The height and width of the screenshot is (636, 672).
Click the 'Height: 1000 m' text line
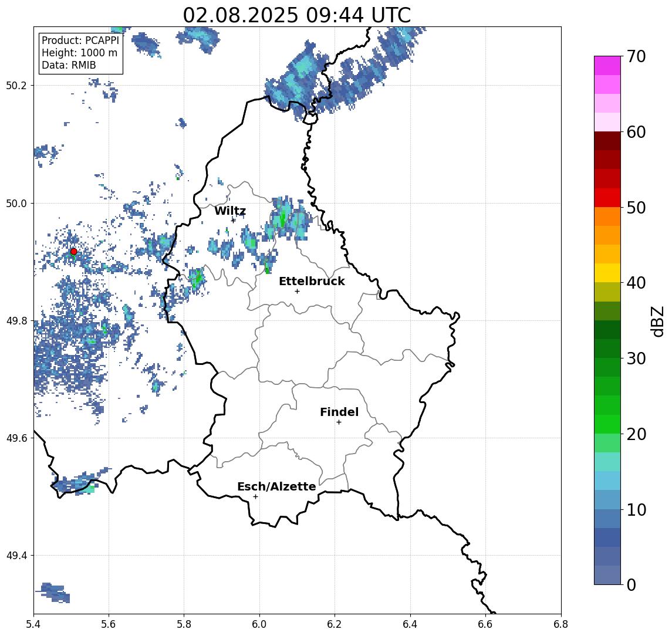click(x=79, y=53)
